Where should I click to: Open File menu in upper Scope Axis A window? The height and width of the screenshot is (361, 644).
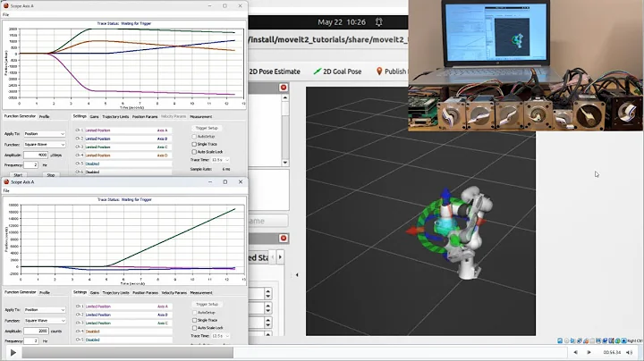tap(5, 15)
